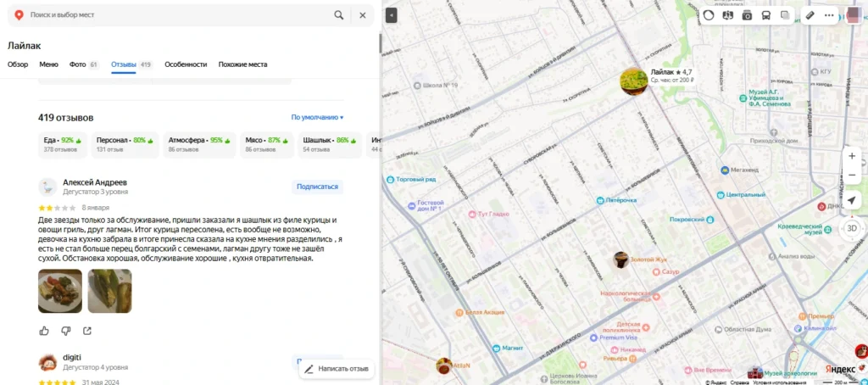
Task: Toggle the traffic layer circle icon
Action: [x=709, y=15]
